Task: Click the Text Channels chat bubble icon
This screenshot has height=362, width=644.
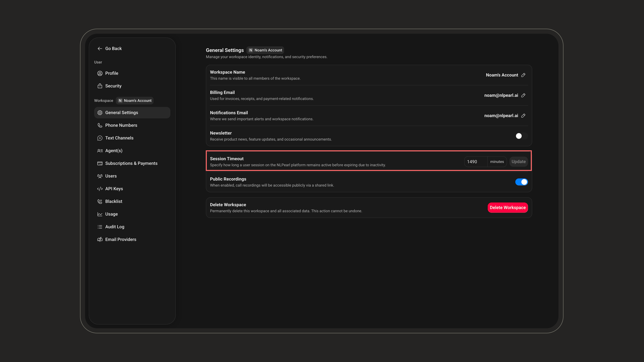Action: [100, 138]
